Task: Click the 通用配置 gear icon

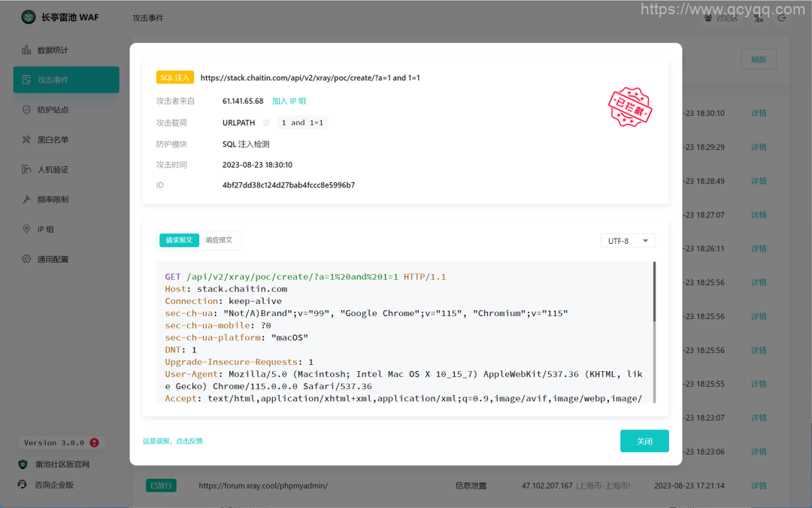Action: point(26,259)
